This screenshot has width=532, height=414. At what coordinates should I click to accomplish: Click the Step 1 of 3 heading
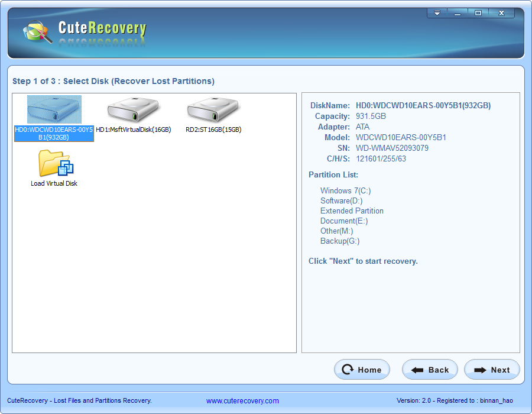coord(113,81)
